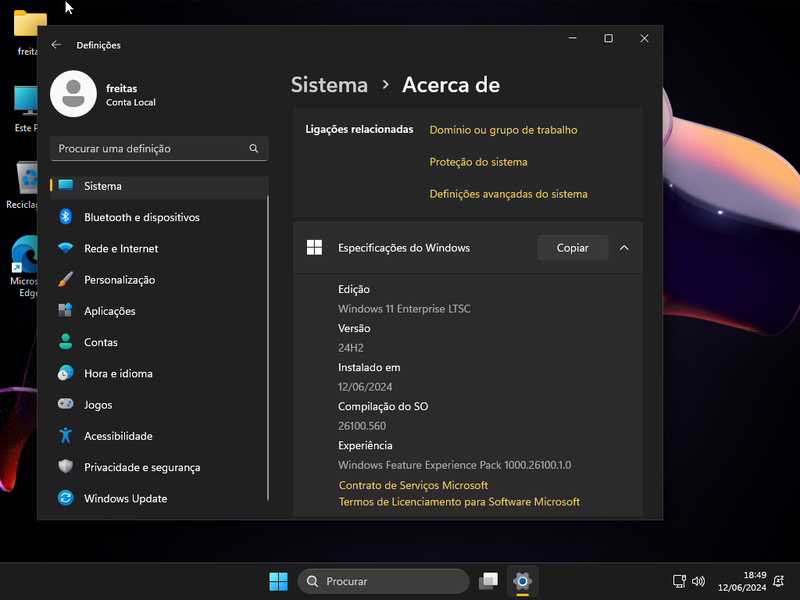Click the gamepad icon for Jogos

pos(65,404)
